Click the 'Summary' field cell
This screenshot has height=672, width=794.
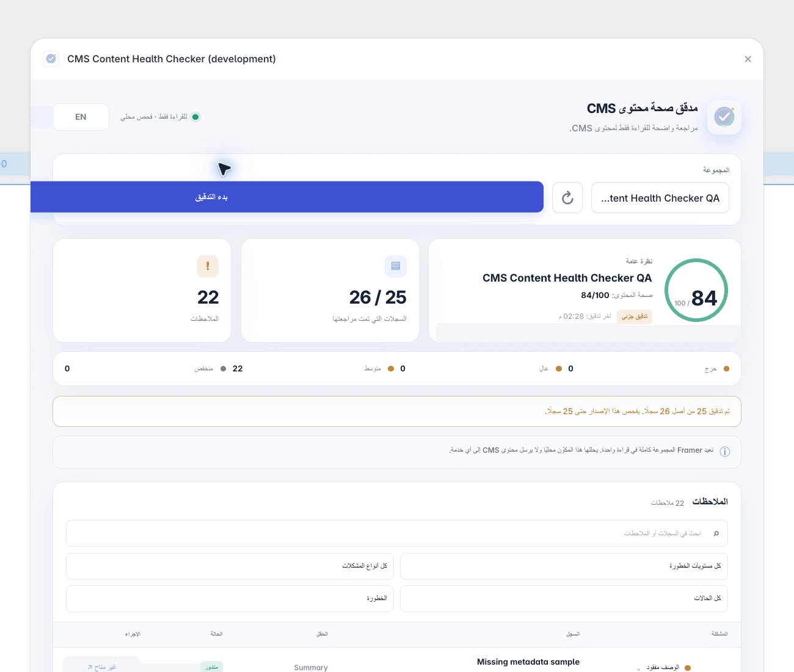[x=311, y=667]
